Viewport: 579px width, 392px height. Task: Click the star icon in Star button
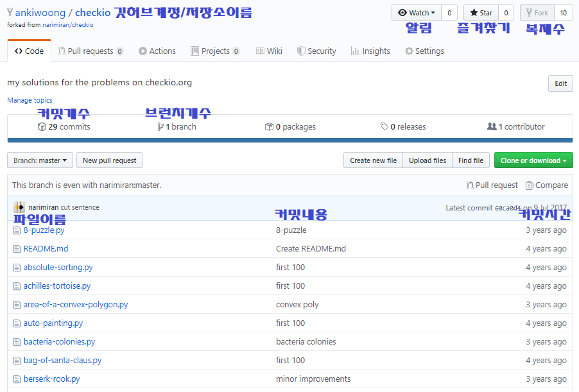click(474, 13)
